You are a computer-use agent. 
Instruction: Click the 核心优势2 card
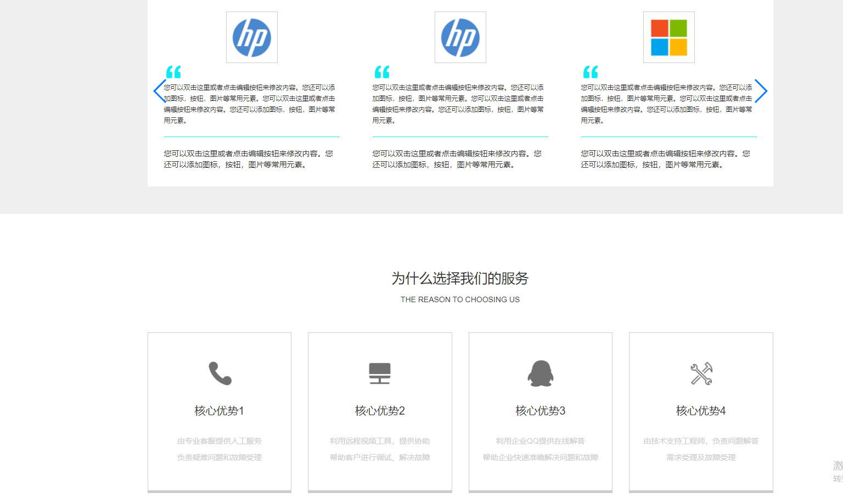[x=380, y=411]
